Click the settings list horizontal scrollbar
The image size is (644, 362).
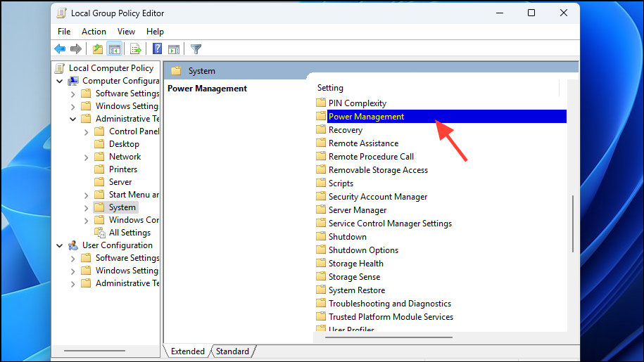click(389, 337)
